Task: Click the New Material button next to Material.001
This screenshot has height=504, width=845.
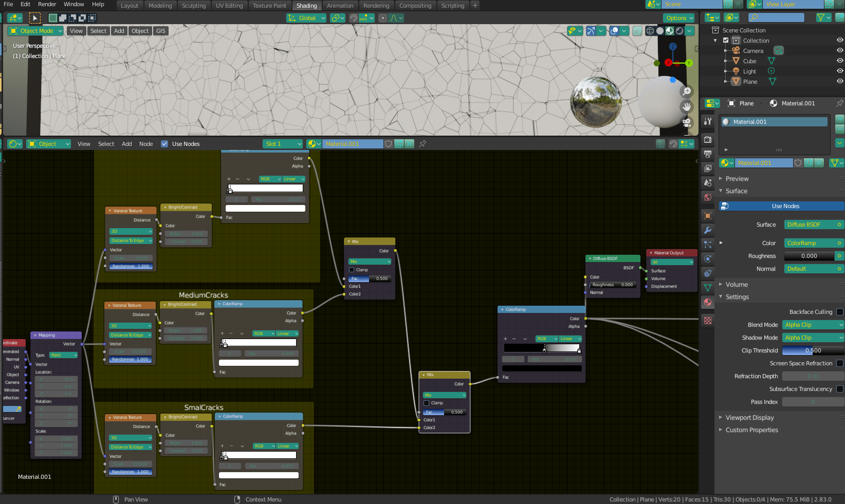Action: click(x=807, y=163)
